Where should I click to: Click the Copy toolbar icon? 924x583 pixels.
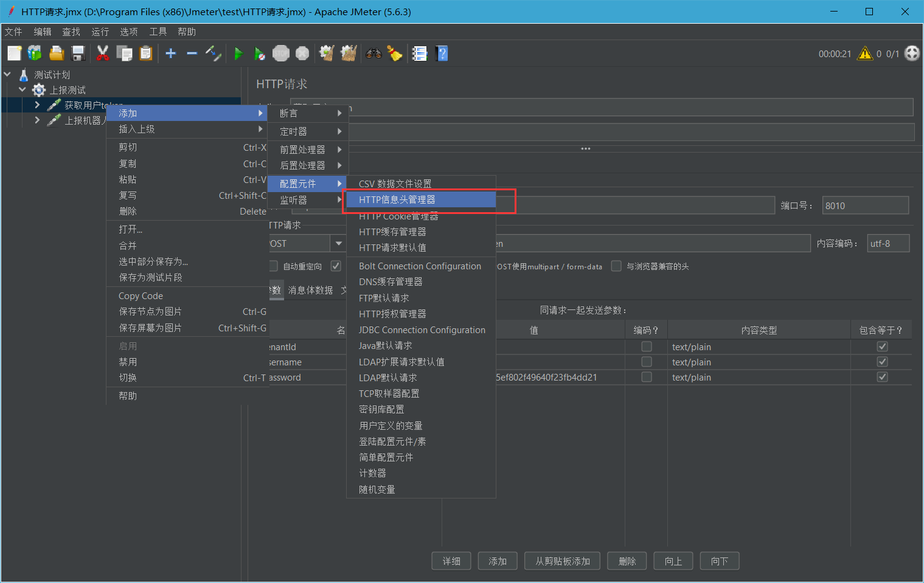[125, 53]
